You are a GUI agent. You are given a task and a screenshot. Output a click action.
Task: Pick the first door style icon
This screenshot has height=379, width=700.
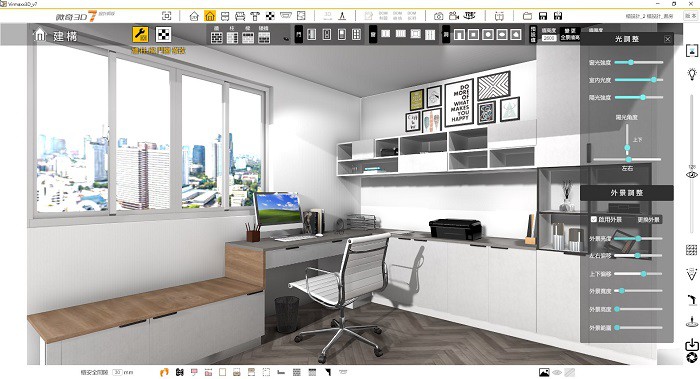pos(312,34)
